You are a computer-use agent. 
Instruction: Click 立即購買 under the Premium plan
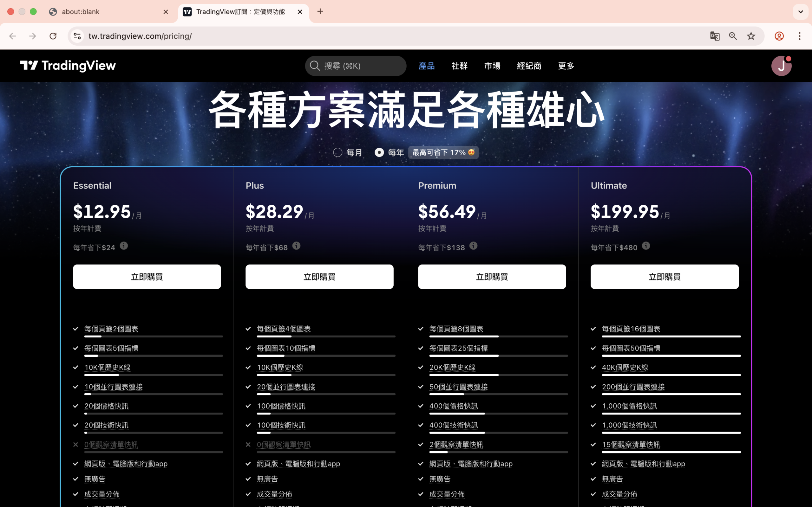pyautogui.click(x=492, y=276)
